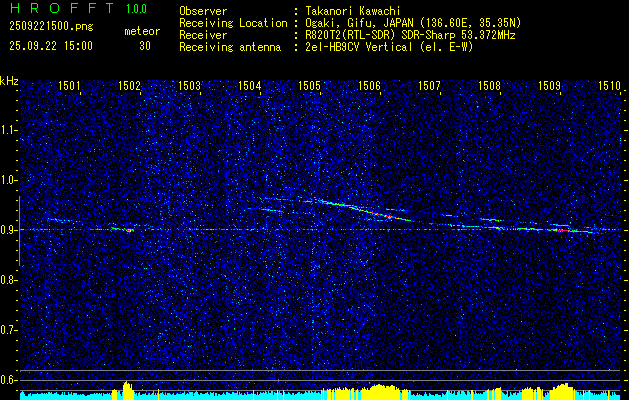Click the 1504 time marker

click(250, 85)
